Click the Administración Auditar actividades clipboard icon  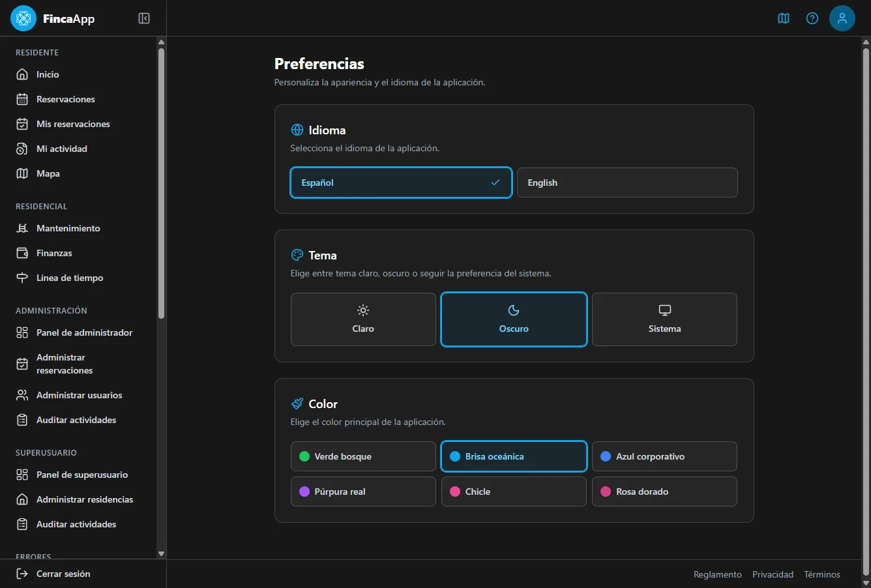pos(22,420)
